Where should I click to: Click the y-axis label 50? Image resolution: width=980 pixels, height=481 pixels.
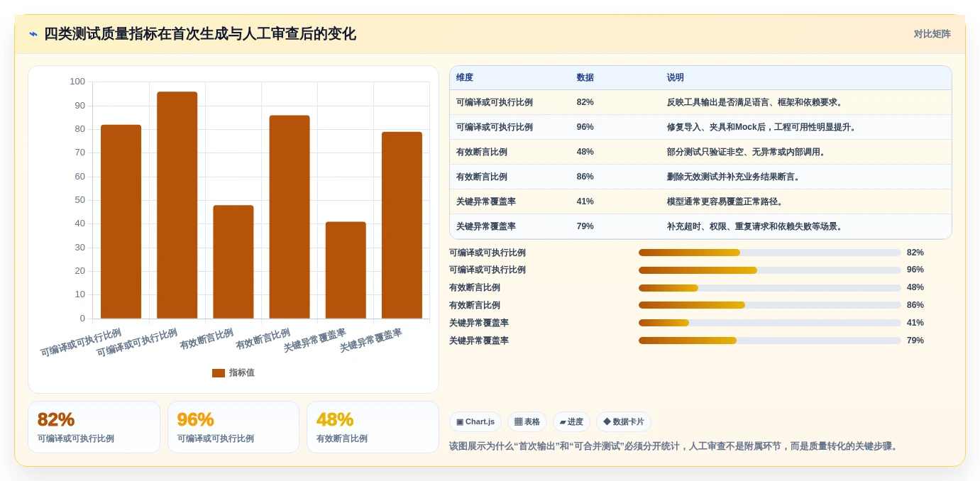pyautogui.click(x=79, y=200)
